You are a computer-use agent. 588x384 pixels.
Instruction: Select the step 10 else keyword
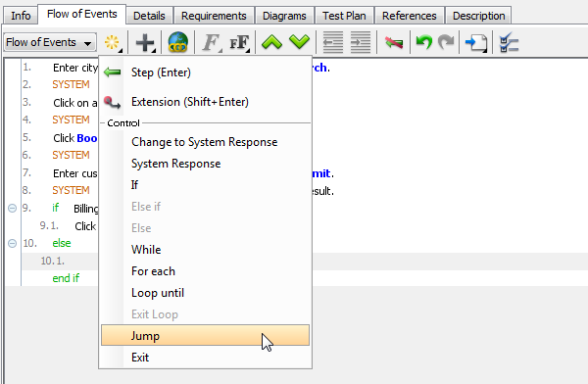[62, 243]
